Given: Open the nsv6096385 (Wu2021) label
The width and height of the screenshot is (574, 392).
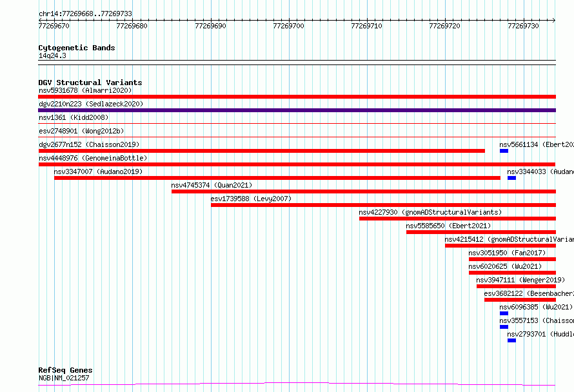Looking at the screenshot, I should click(536, 307).
